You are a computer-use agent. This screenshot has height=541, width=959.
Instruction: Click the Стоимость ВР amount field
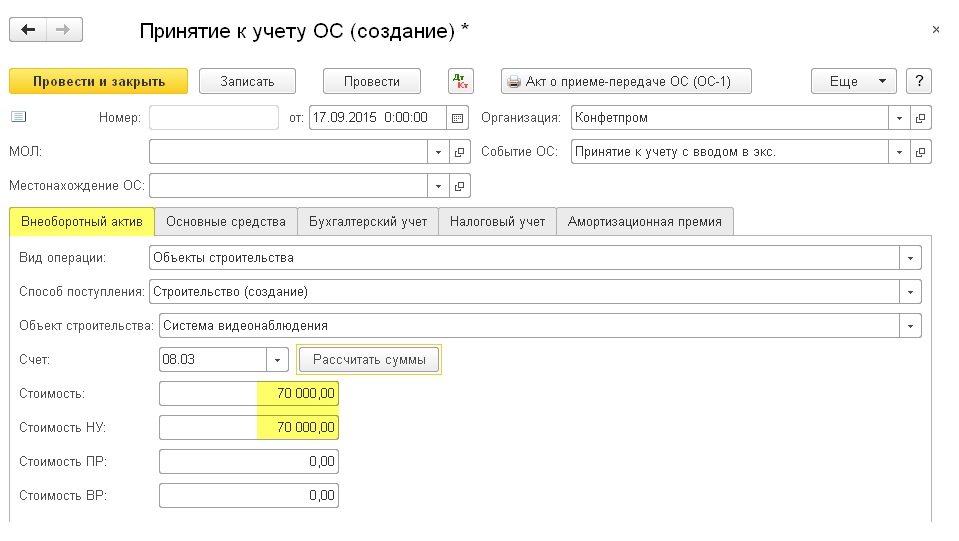point(249,495)
